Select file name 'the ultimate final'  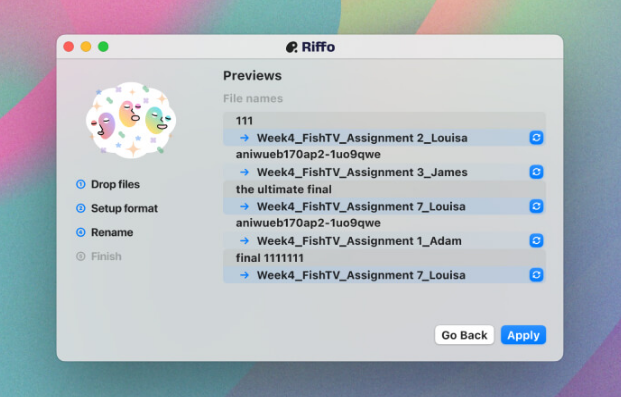coord(284,189)
